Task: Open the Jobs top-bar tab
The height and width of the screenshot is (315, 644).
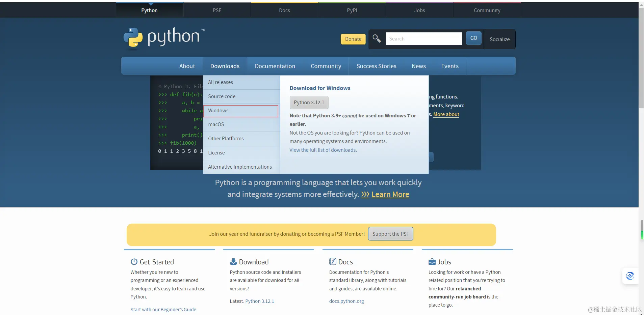Action: coord(419,10)
